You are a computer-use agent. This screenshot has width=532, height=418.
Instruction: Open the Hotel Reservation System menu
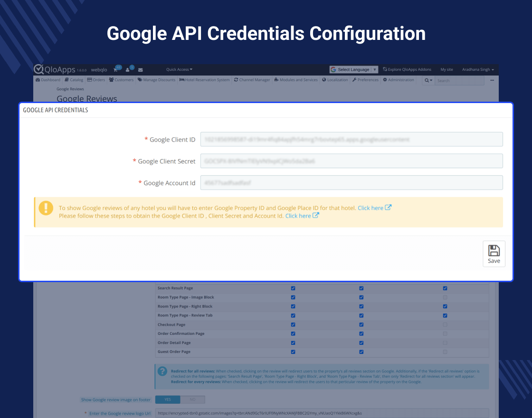pyautogui.click(x=204, y=80)
